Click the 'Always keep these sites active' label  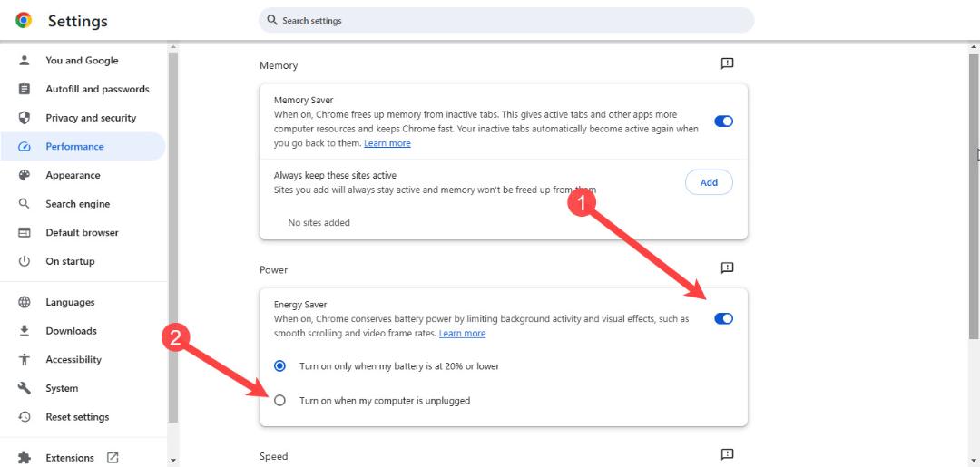[x=335, y=175]
